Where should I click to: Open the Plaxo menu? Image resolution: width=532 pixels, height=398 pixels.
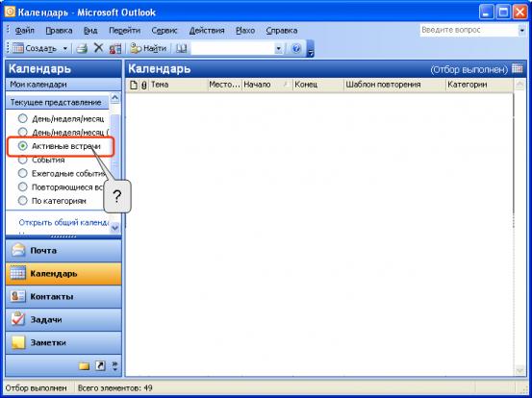click(x=245, y=31)
